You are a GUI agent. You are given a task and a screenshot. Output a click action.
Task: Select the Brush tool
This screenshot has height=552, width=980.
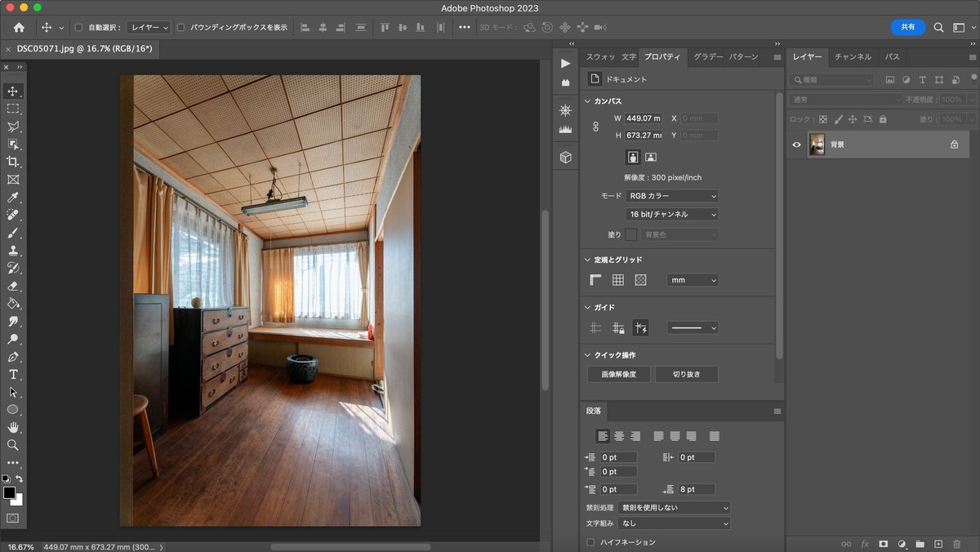click(x=13, y=233)
